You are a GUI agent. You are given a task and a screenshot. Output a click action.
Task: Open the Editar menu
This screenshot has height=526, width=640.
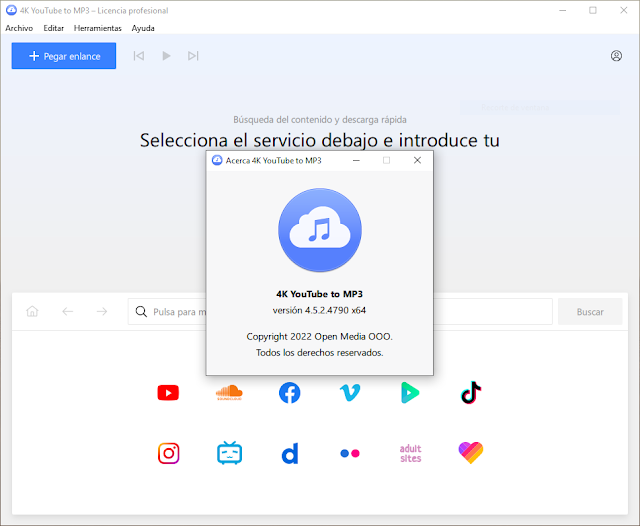point(53,28)
